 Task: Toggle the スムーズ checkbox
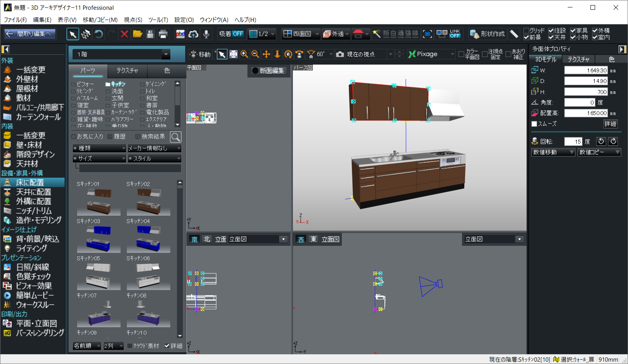point(534,124)
